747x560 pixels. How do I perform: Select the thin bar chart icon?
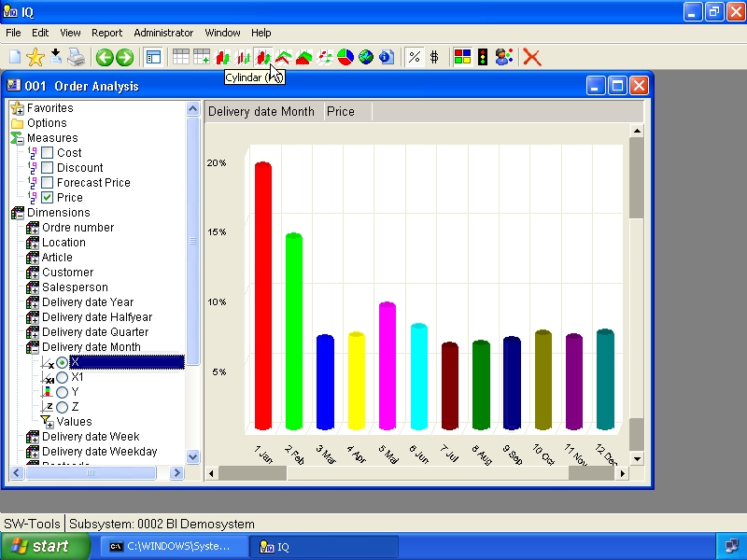[243, 58]
